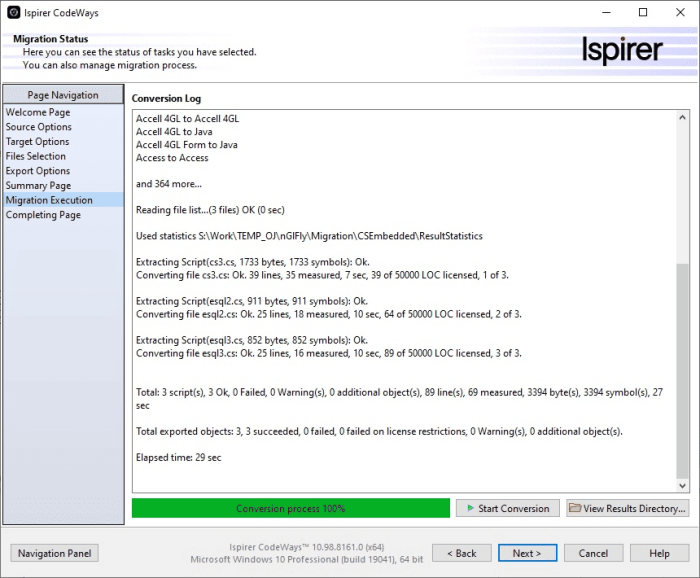Open the Help button

click(659, 553)
